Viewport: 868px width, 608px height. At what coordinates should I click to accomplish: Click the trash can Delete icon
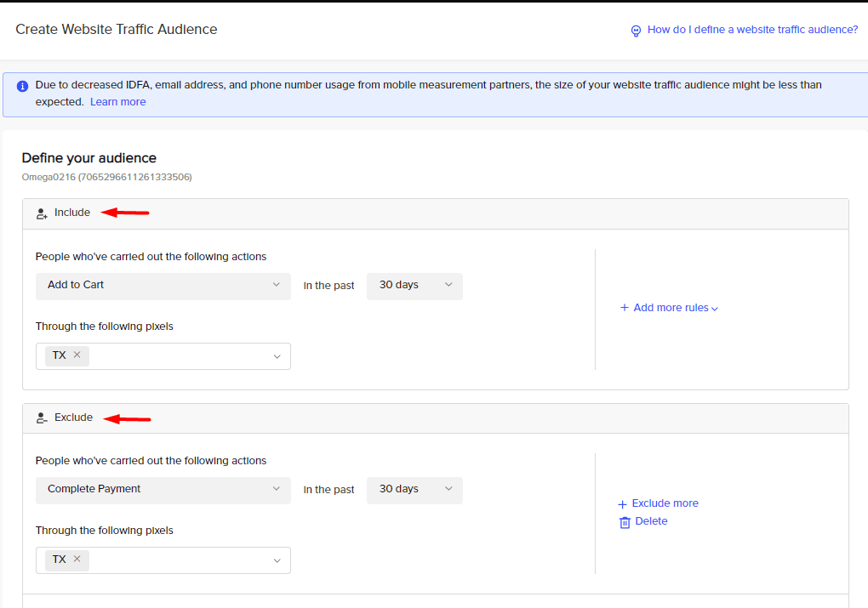(625, 522)
